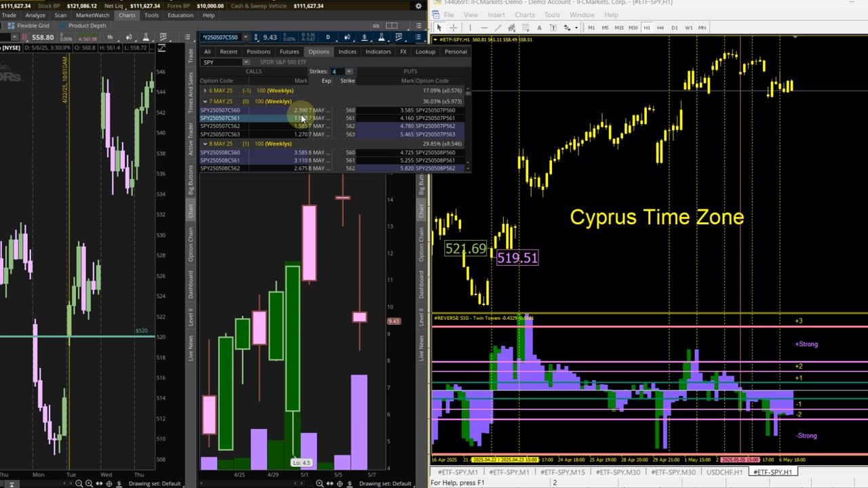The height and width of the screenshot is (488, 868).
Task: Select the MT4 equidistant channel tool
Action: (x=512, y=28)
